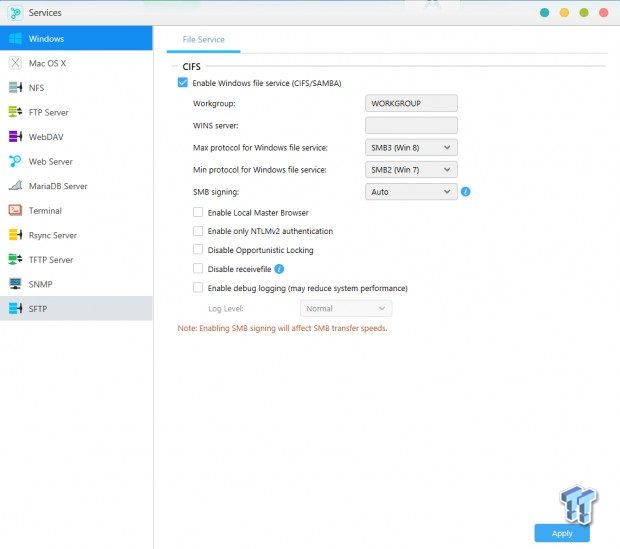Screen dimensions: 620x549
Task: Check Enable only NTLMv2 authentication
Action: click(198, 231)
